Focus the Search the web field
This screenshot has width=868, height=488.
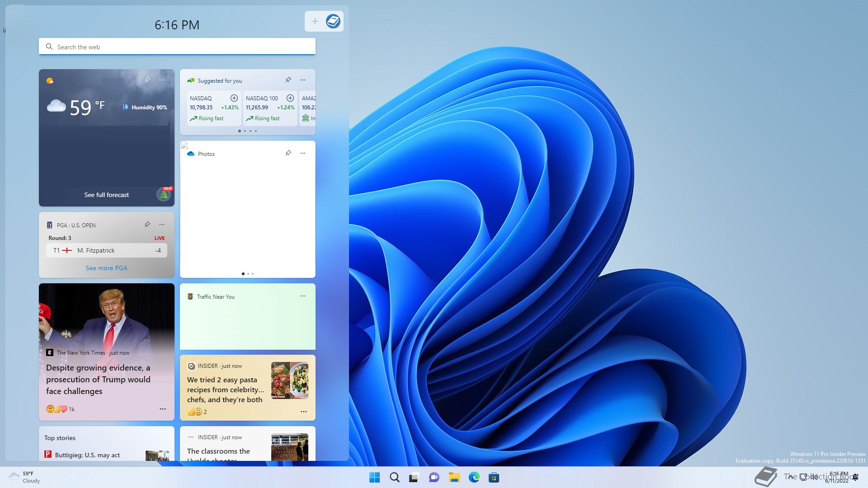[177, 47]
